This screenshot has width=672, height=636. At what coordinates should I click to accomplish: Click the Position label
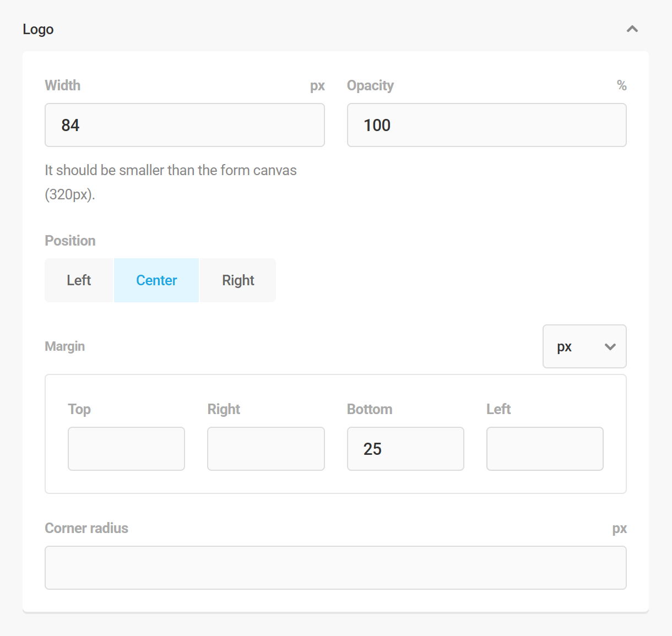click(70, 241)
